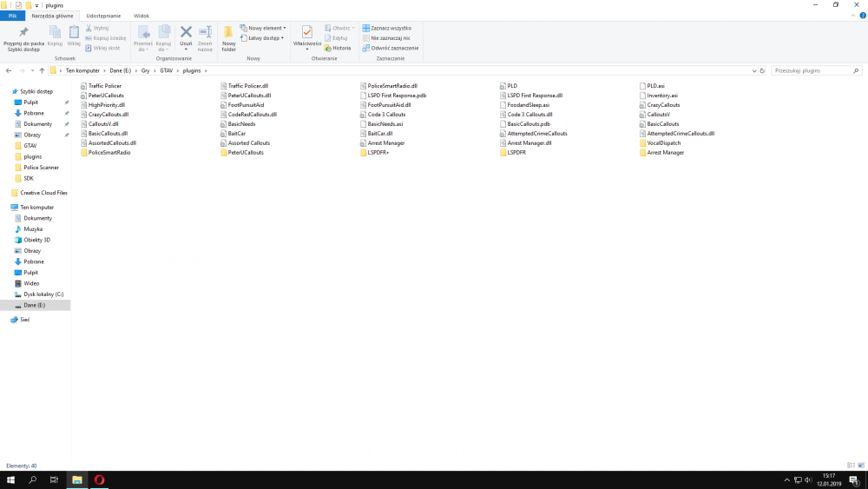The height and width of the screenshot is (489, 868).
Task: Open recent locations dropdown arrow
Action: [x=32, y=70]
